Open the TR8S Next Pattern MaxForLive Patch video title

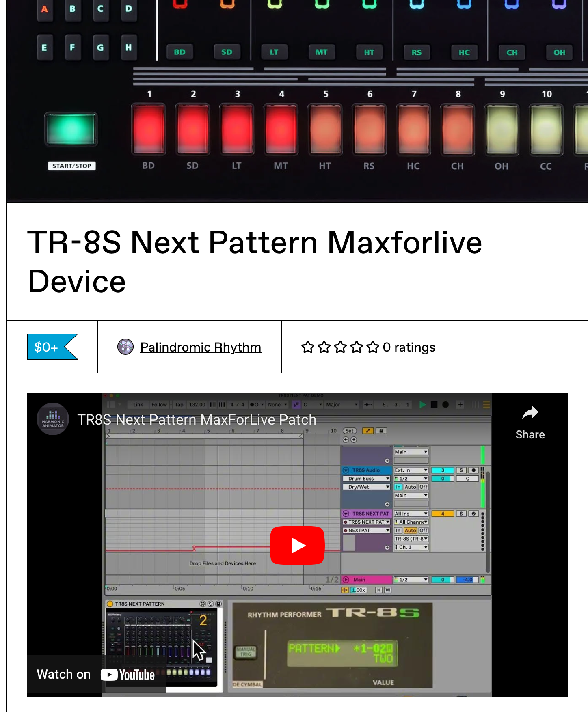point(197,419)
